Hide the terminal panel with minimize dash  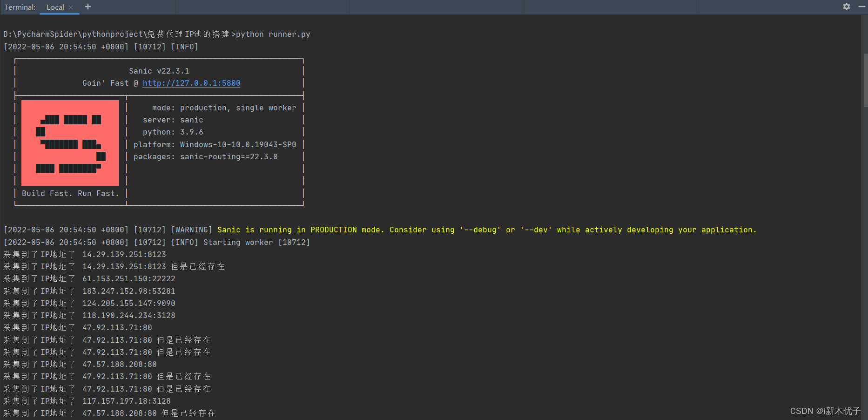[x=861, y=7]
